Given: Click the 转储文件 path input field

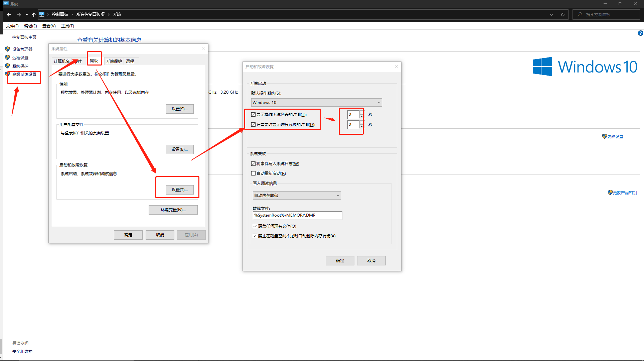Looking at the screenshot, I should (297, 215).
